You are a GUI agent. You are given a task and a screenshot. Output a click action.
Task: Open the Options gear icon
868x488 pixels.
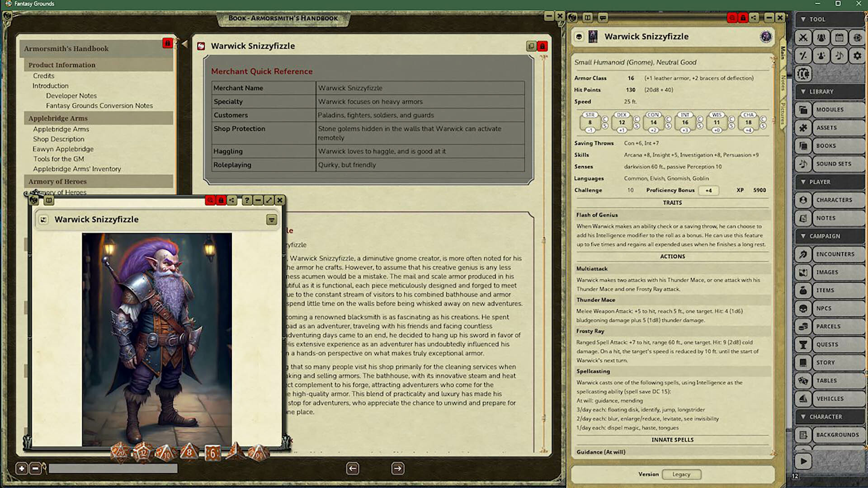click(x=858, y=56)
